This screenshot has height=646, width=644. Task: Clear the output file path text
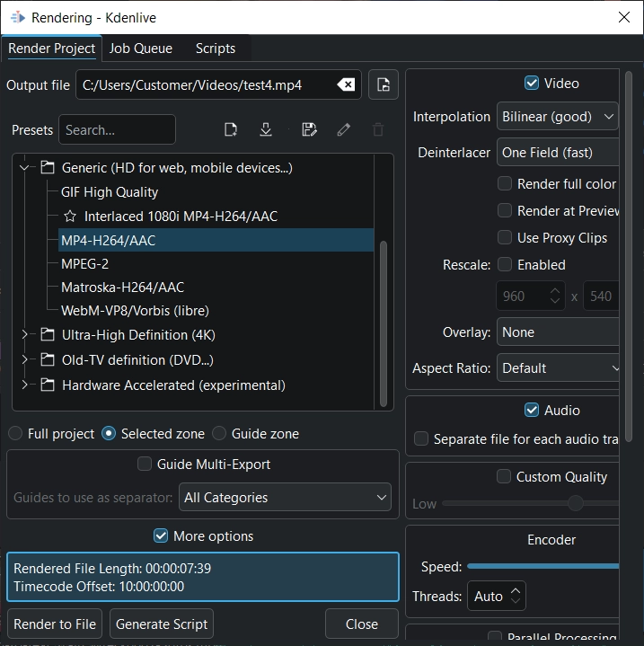[x=346, y=85]
